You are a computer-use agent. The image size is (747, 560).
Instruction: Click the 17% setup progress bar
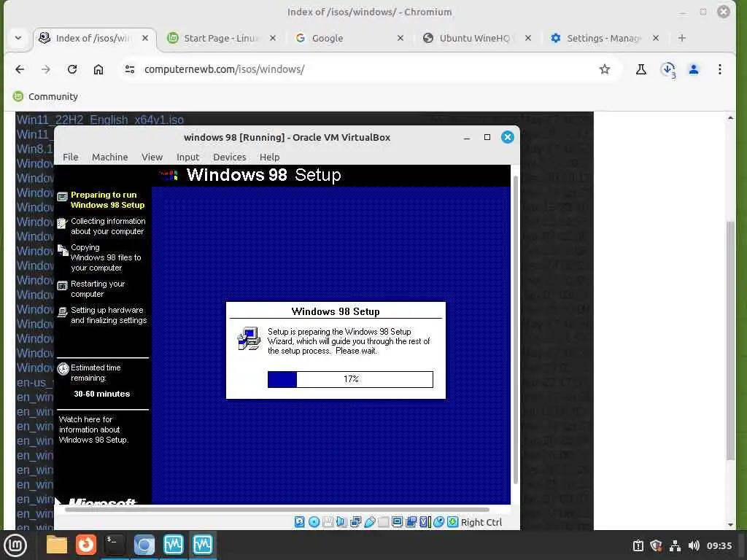350,379
